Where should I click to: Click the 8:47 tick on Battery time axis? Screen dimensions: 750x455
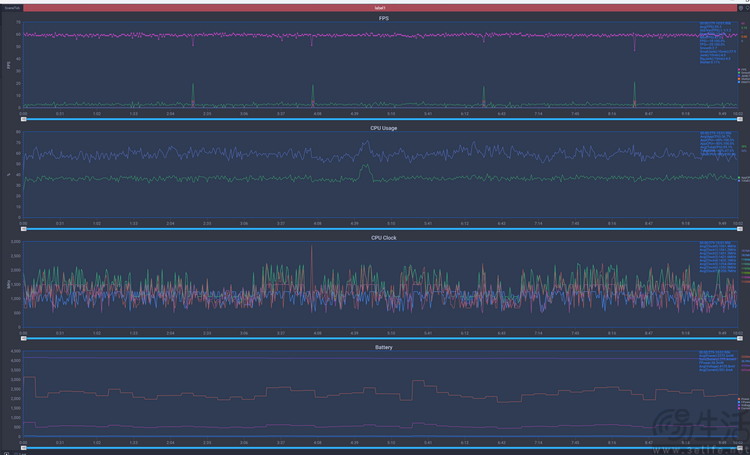648,443
